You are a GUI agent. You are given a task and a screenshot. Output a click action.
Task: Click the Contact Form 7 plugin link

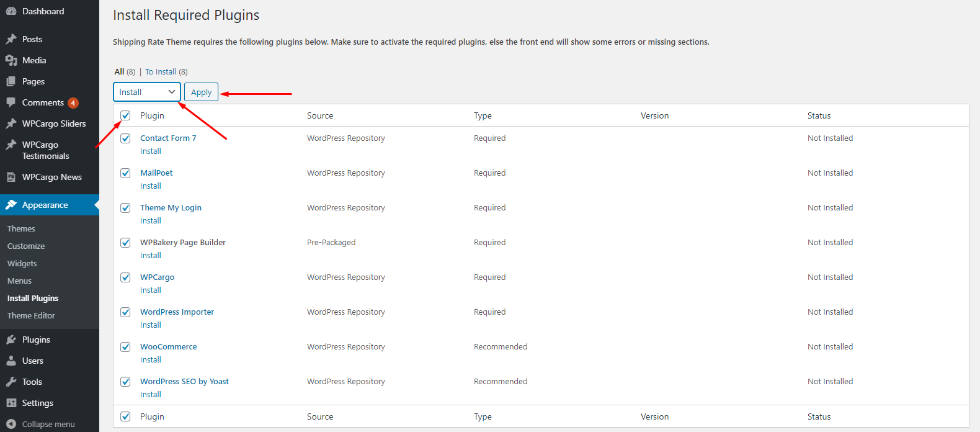[x=168, y=138]
